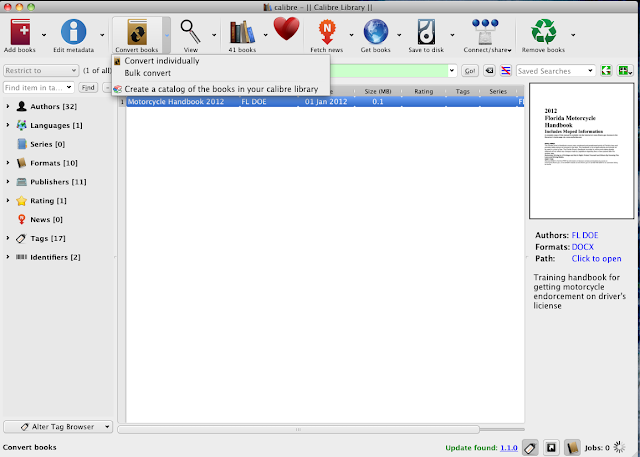Toggle tag browser icon in status bar
Image resolution: width=640 pixels, height=457 pixels.
(x=530, y=448)
